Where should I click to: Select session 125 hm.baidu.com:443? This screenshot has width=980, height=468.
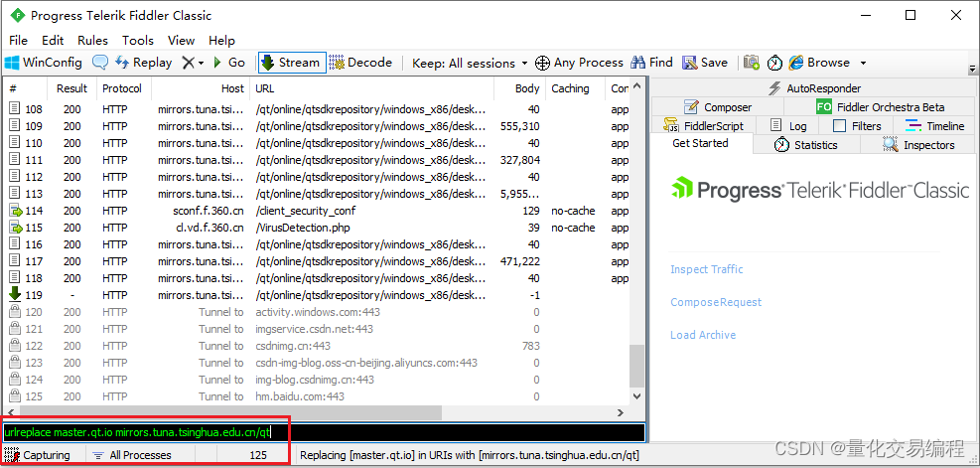point(319,396)
